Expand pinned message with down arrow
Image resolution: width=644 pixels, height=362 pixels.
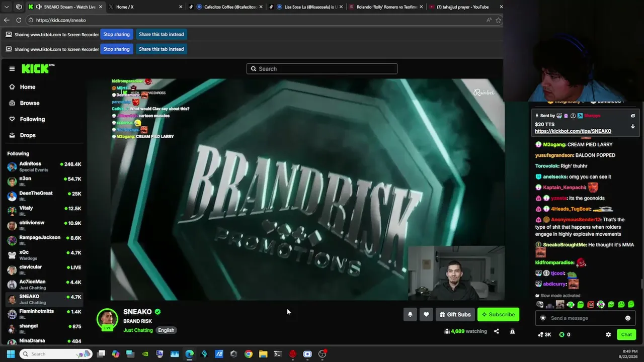(633, 127)
